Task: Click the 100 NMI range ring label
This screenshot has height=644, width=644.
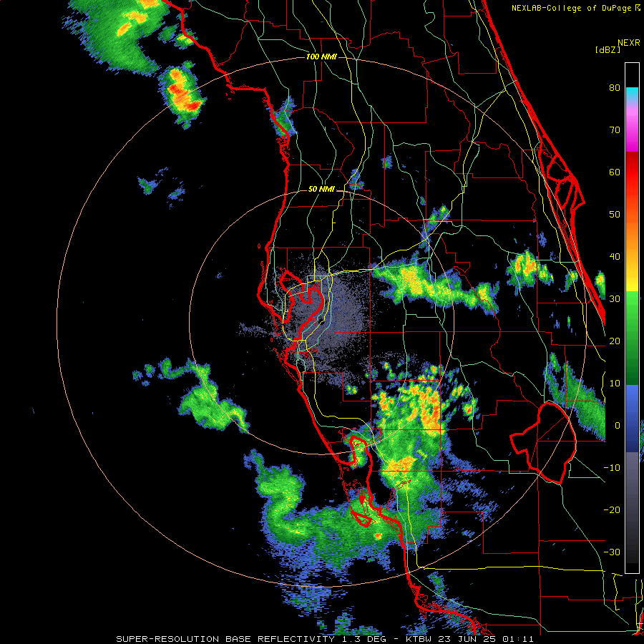Action: 321,57
